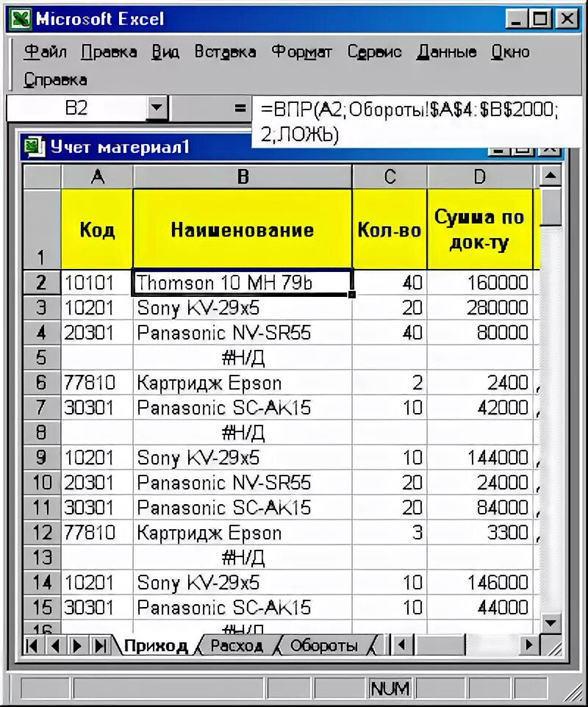
Task: Select Sony KV-29x5 cell in row 14
Action: [x=243, y=583]
